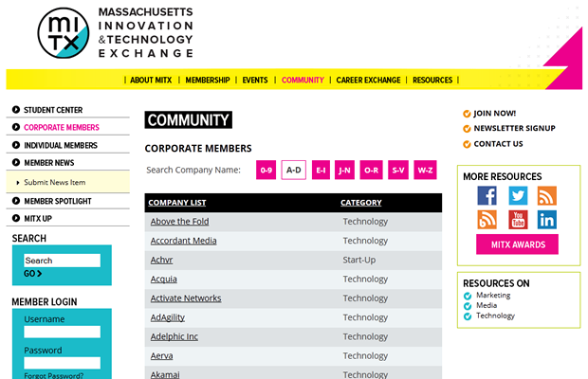Open the Marketing resources link
Viewport: 588px width, 379px height.
[493, 296]
